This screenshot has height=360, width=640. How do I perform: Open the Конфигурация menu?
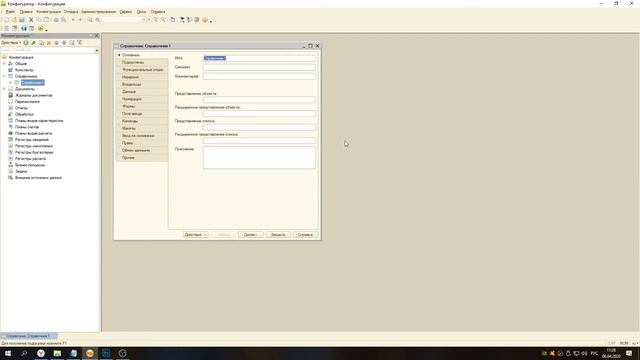49,12
